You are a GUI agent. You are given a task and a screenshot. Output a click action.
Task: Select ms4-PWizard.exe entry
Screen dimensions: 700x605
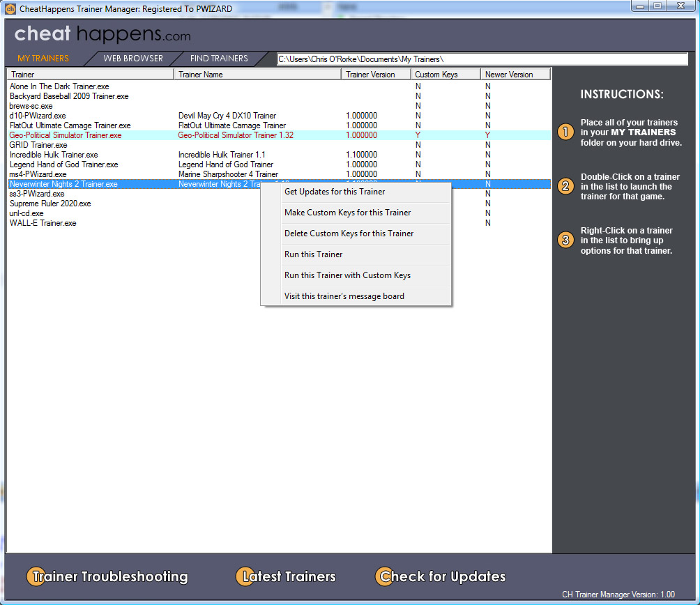pyautogui.click(x=38, y=174)
